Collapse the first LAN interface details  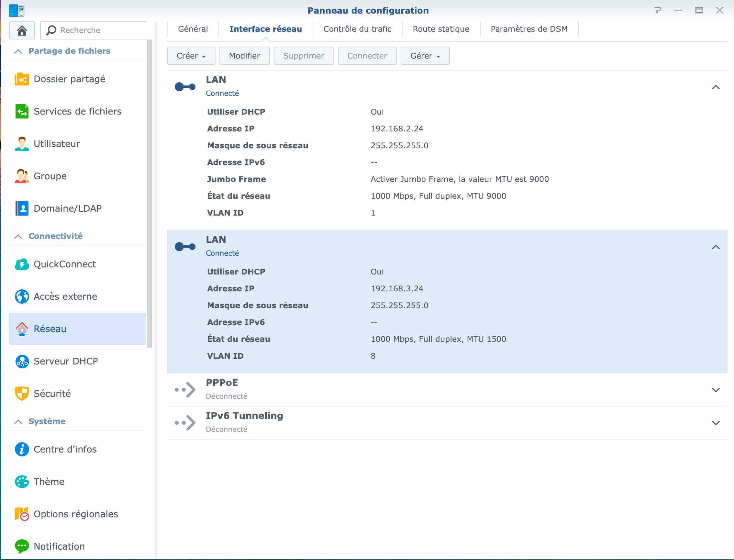coord(715,87)
